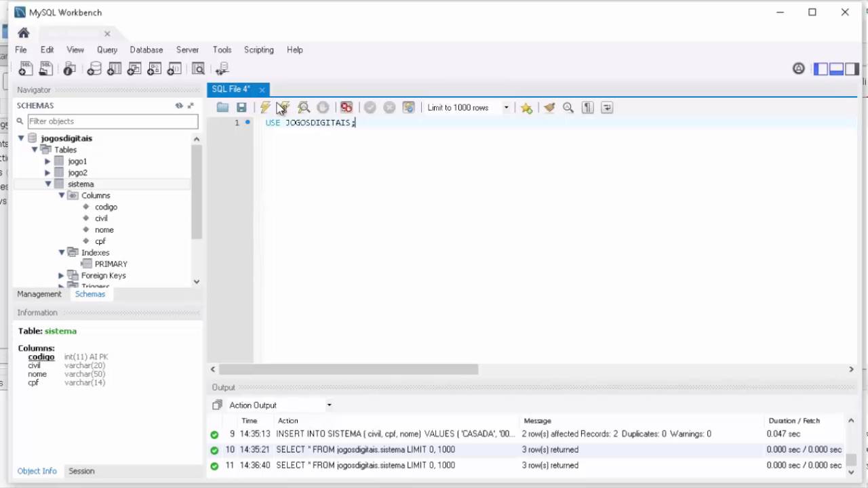Refresh the schemas list

(x=179, y=105)
